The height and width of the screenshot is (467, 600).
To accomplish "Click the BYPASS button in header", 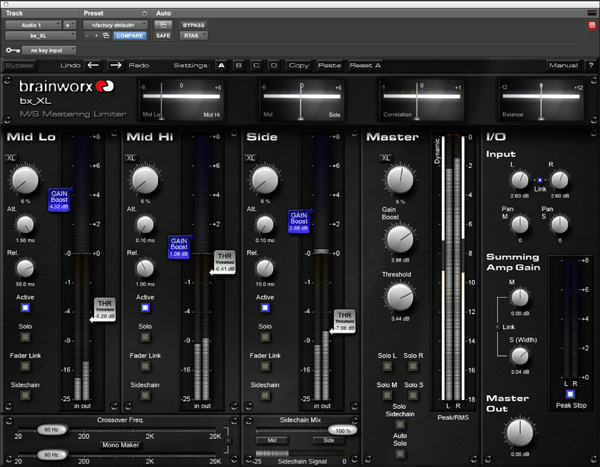I will (x=193, y=25).
